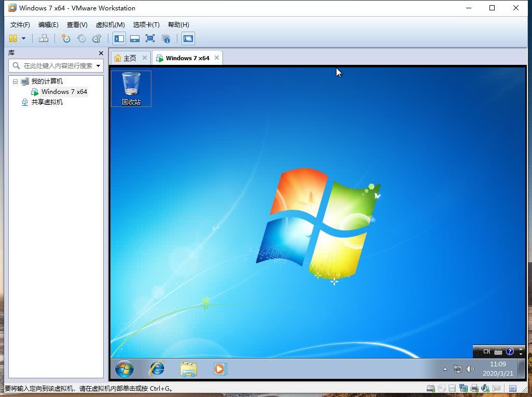Launch Windows Media Player from the guest taskbar

[220, 369]
